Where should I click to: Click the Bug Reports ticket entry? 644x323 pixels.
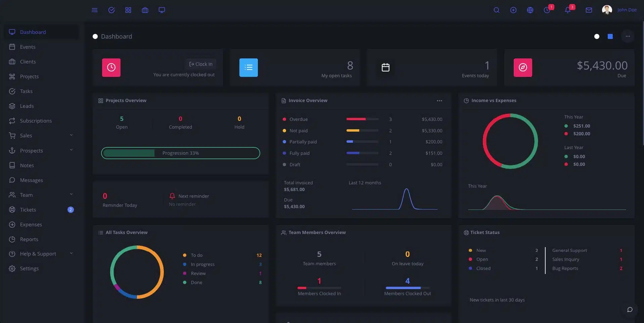tap(565, 268)
